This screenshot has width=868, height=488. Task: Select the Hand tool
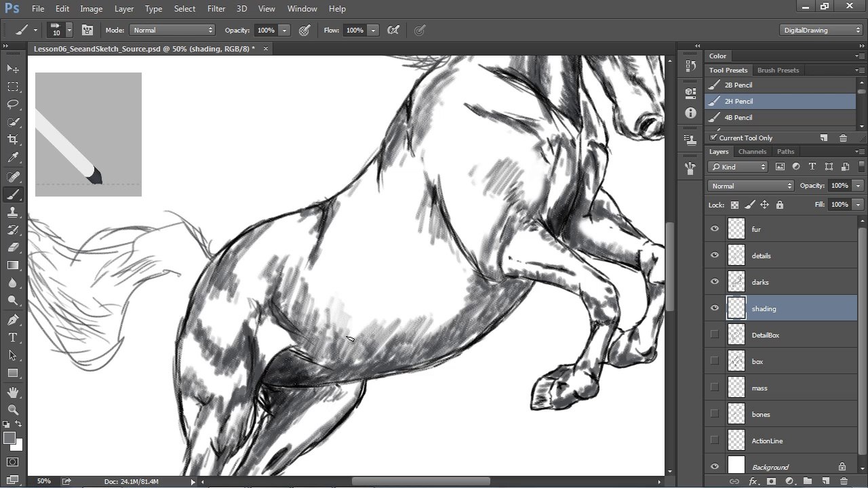[x=13, y=392]
